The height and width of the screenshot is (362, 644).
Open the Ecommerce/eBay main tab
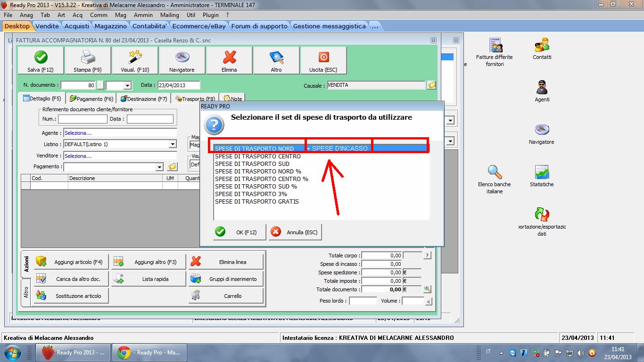pos(199,26)
